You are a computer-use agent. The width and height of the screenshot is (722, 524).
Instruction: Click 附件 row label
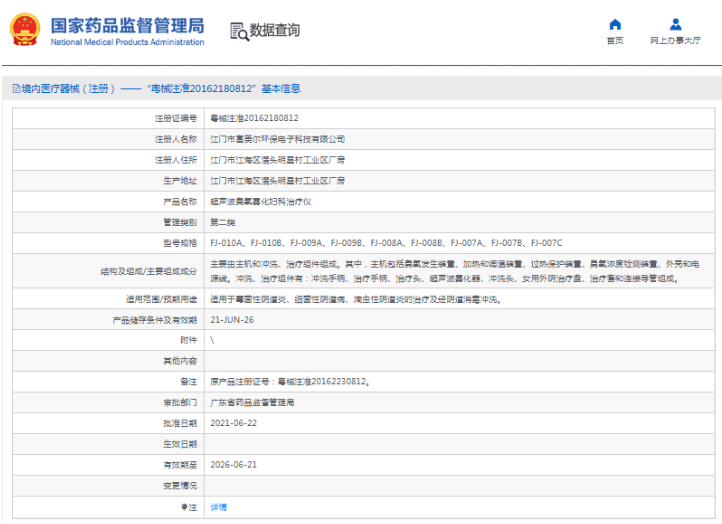(189, 340)
